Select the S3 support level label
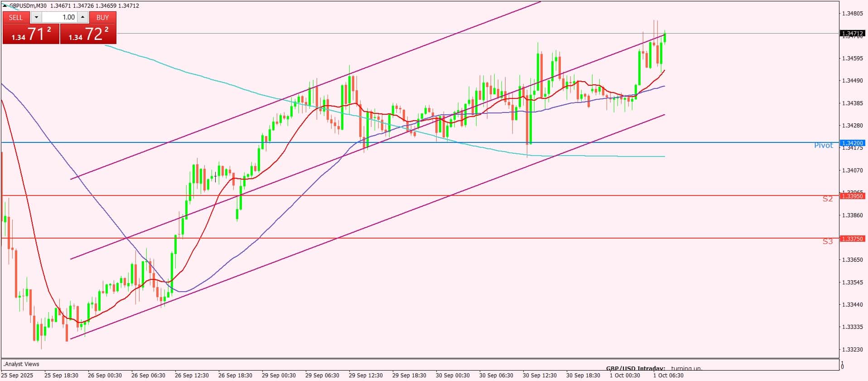The image size is (868, 381). point(827,241)
